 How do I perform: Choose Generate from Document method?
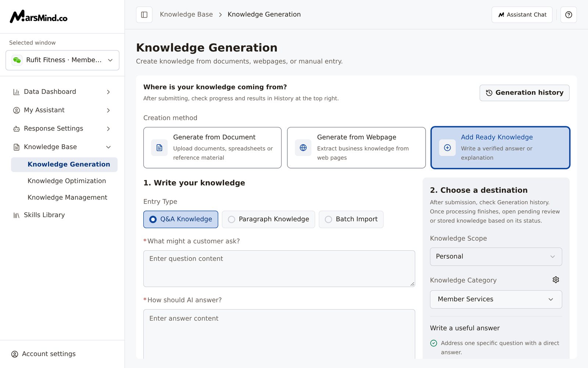[212, 148]
